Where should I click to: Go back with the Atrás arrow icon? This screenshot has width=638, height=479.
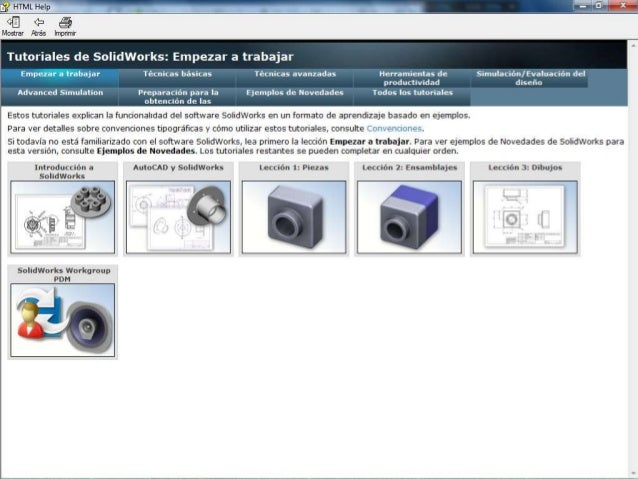point(39,22)
